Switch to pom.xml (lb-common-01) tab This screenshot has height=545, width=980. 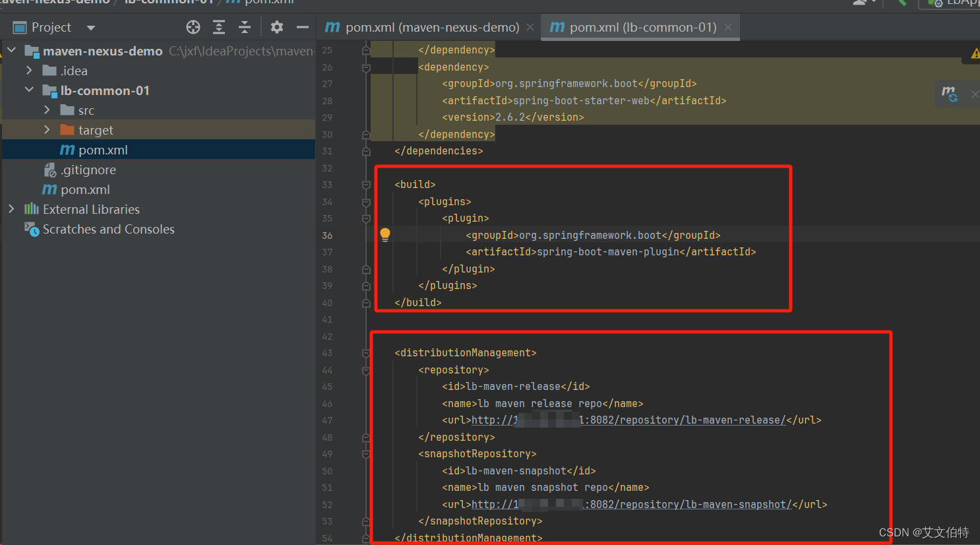pos(643,27)
